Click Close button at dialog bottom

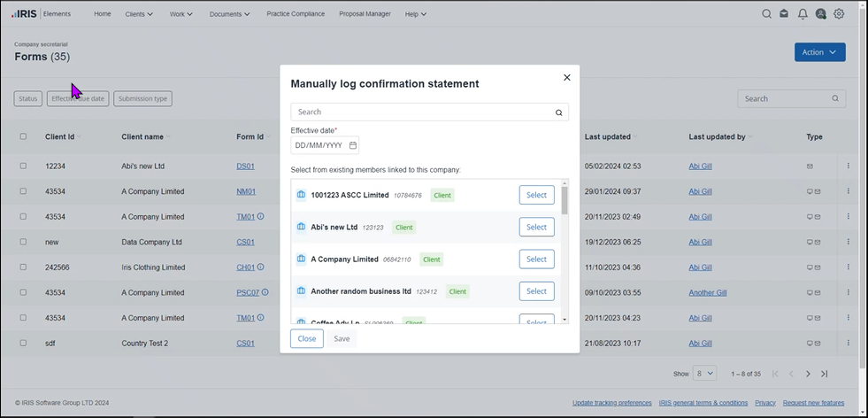tap(306, 338)
